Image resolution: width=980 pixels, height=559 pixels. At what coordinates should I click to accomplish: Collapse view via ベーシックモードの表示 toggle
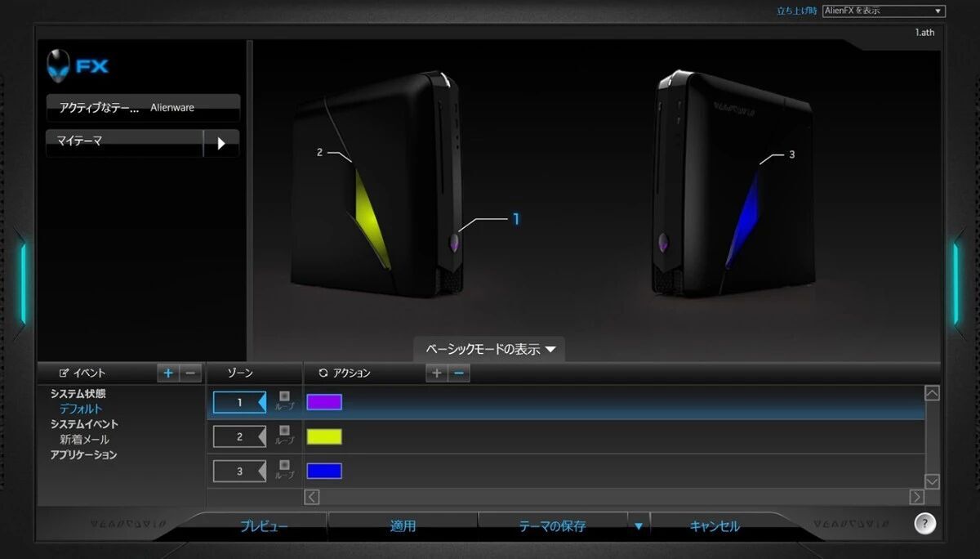tap(490, 349)
